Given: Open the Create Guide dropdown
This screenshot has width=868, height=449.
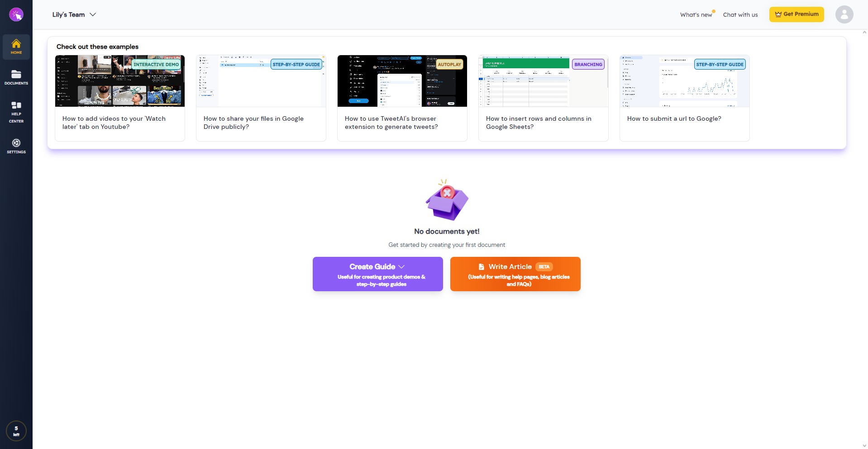Looking at the screenshot, I should pos(377,274).
